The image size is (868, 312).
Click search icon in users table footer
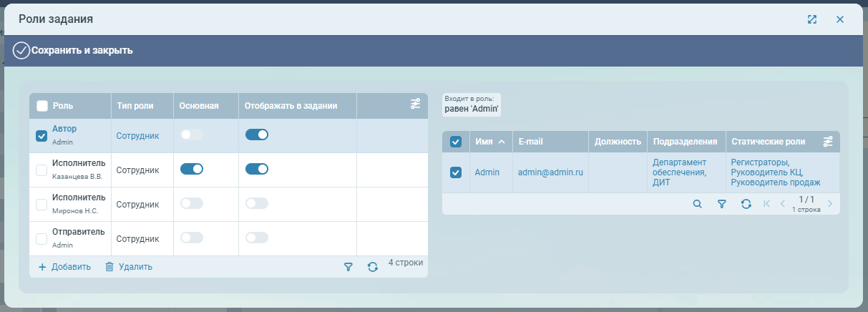(x=698, y=204)
